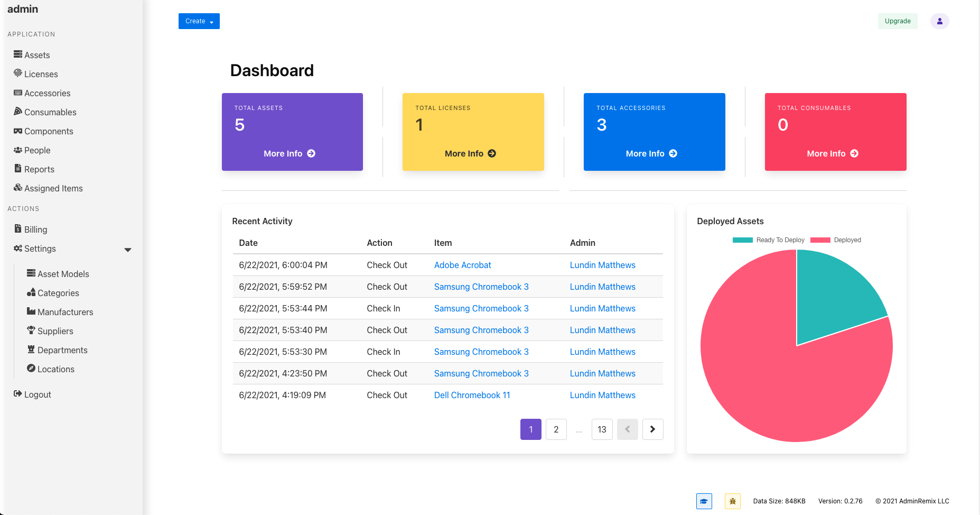Collapse the Settings submenu caret
The width and height of the screenshot is (980, 515).
(x=128, y=250)
